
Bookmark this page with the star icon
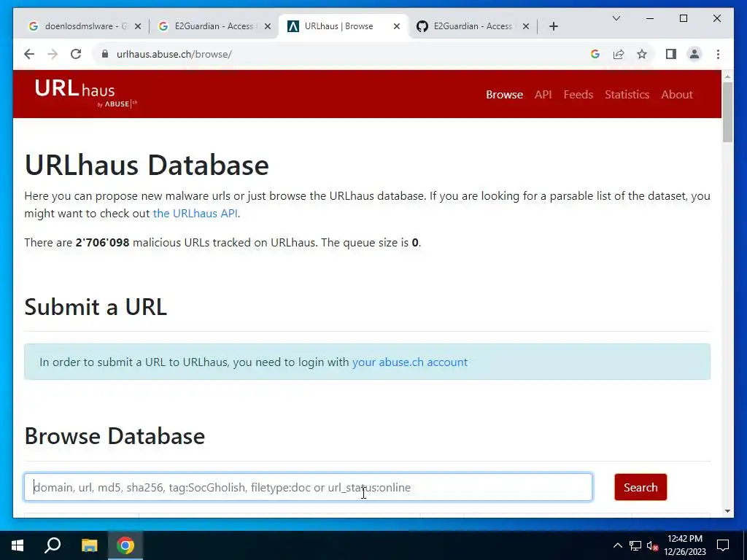pos(642,54)
